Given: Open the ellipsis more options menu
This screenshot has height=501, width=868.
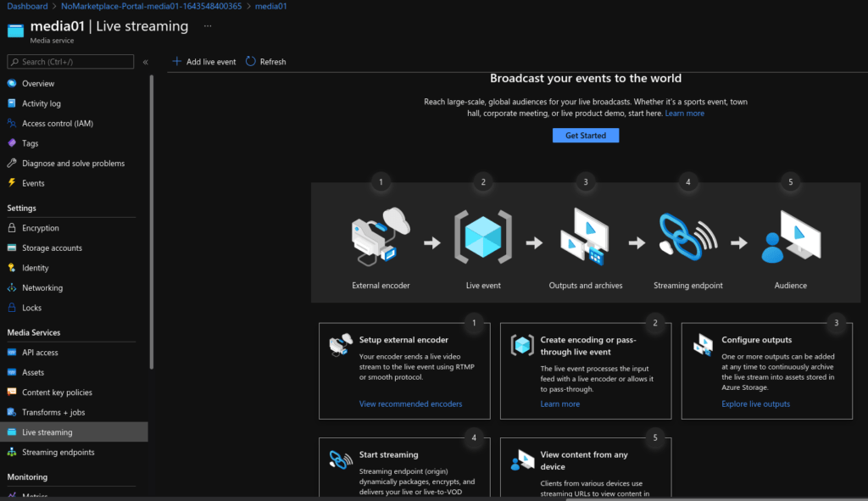Looking at the screenshot, I should 208,26.
